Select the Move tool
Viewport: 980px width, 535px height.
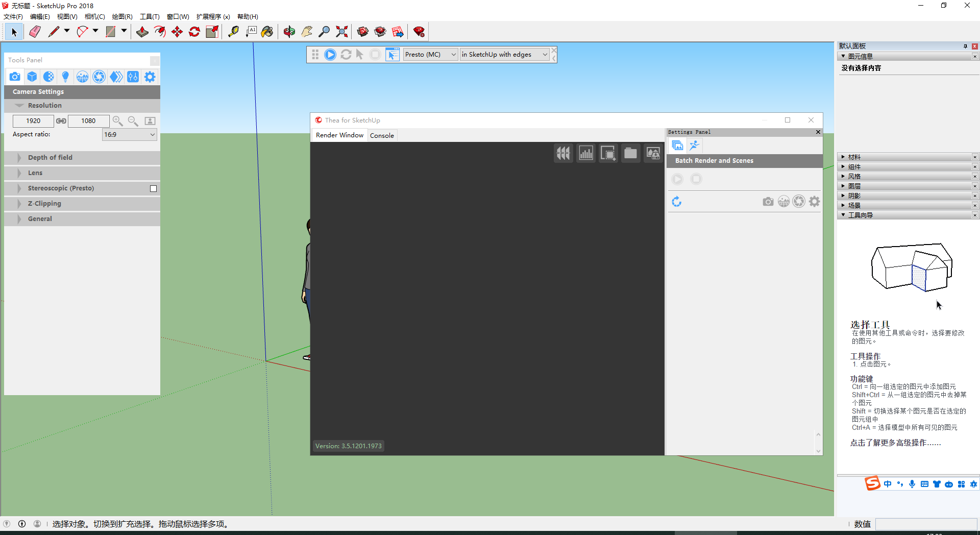(x=177, y=32)
